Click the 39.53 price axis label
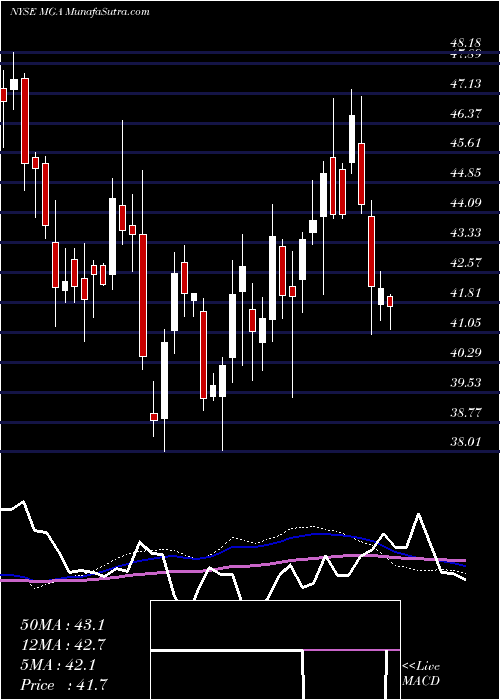This screenshot has width=500, height=700. click(x=466, y=383)
